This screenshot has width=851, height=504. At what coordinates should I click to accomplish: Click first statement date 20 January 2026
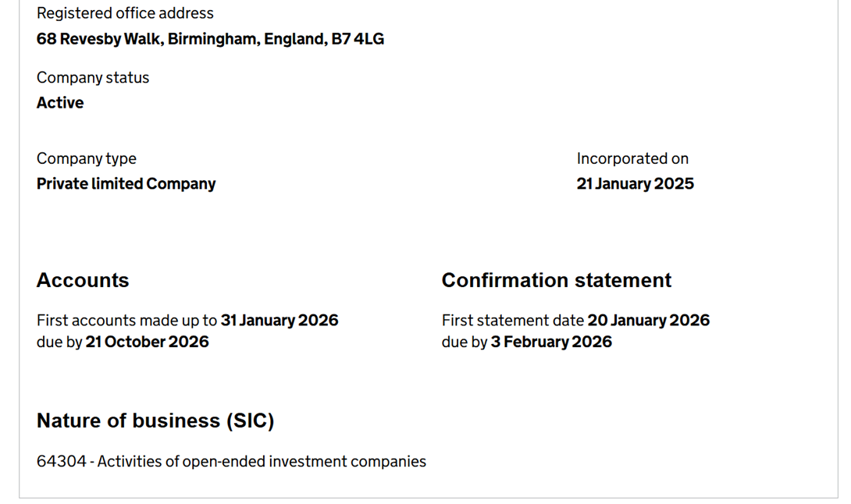[649, 320]
